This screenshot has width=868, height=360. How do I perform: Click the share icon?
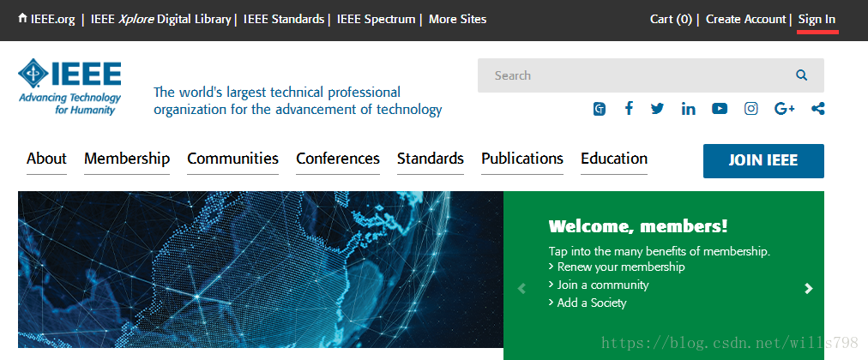[x=817, y=108]
